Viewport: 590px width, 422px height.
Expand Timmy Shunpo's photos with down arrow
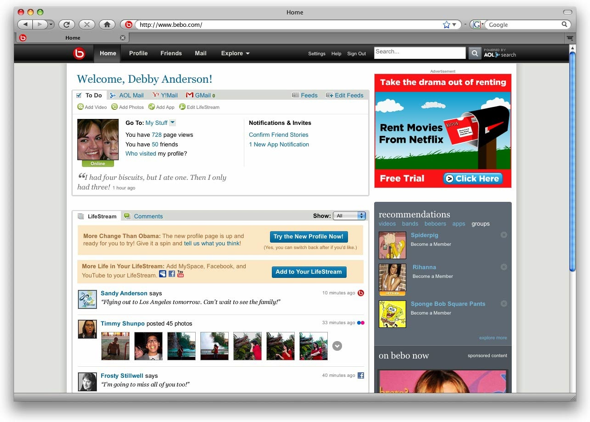[x=337, y=346]
